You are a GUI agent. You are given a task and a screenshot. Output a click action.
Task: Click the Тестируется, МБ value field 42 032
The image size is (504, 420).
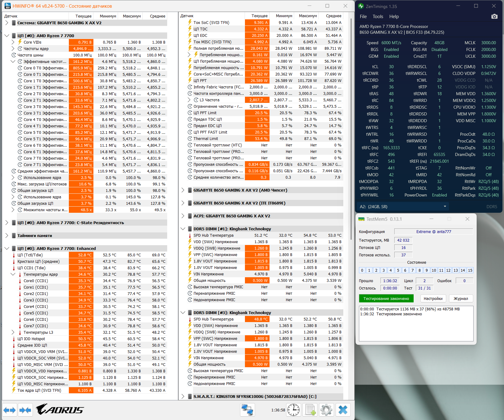[x=403, y=240]
